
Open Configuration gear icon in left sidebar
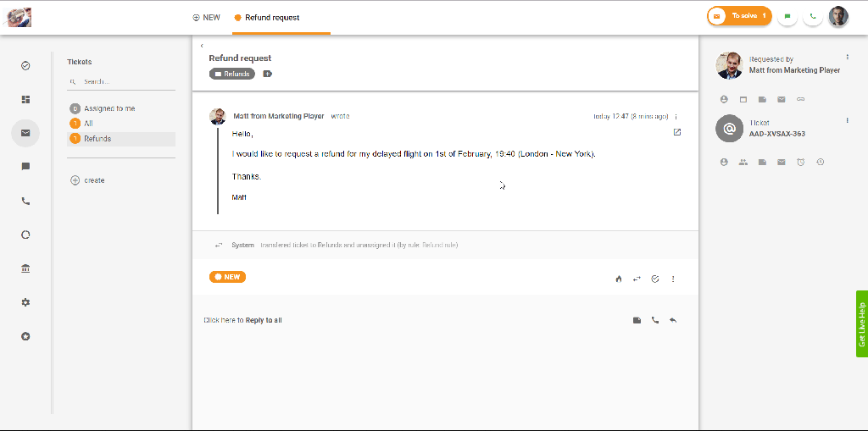[25, 302]
